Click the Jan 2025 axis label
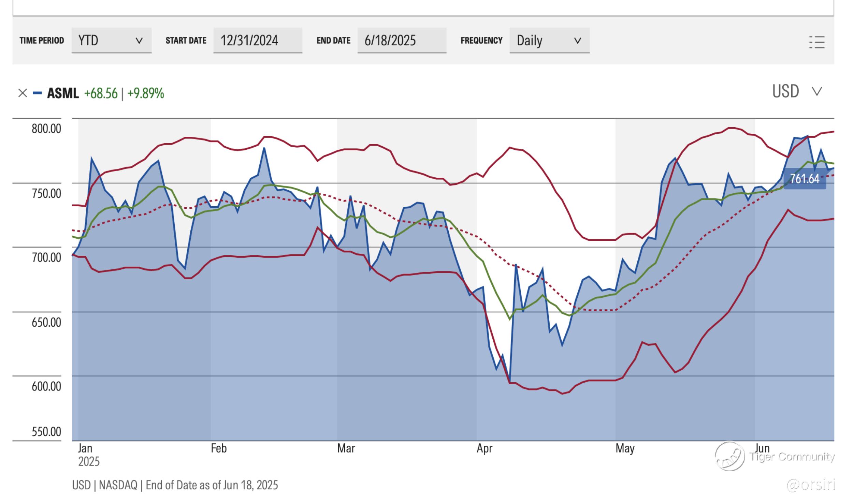The width and height of the screenshot is (853, 504). 85,448
